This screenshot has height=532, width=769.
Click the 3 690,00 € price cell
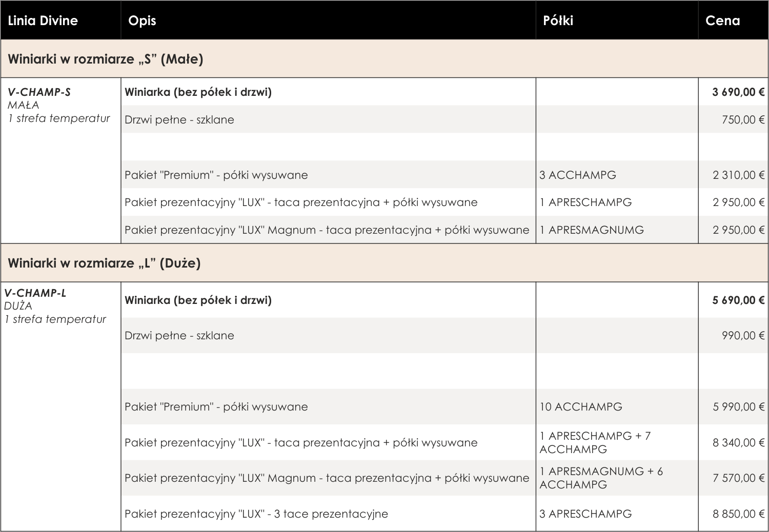coord(738,92)
